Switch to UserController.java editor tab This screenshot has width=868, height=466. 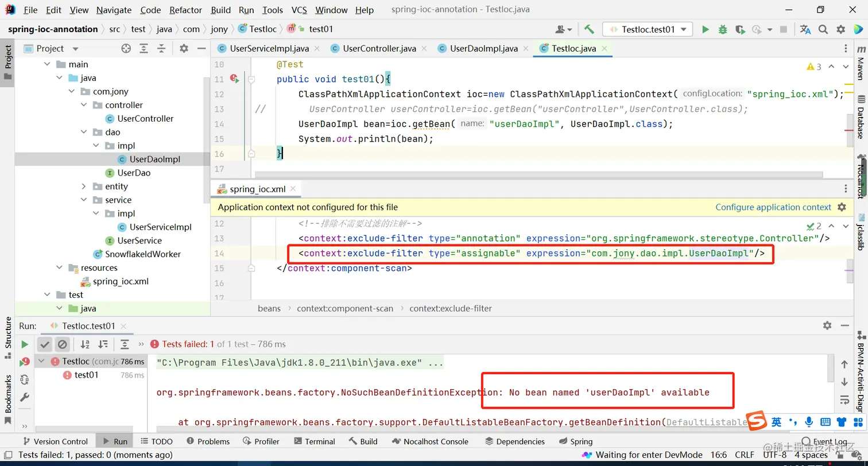coord(379,49)
